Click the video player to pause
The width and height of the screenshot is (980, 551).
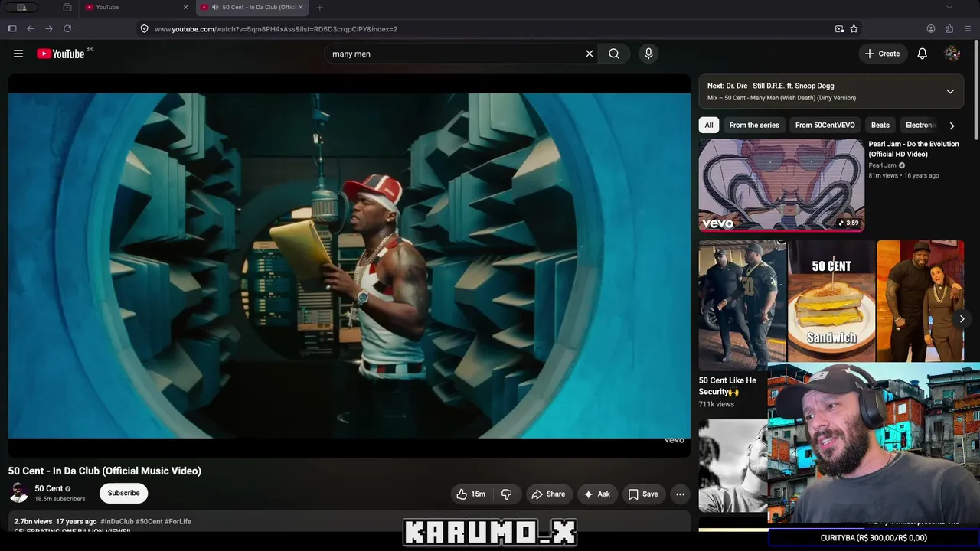pos(349,266)
